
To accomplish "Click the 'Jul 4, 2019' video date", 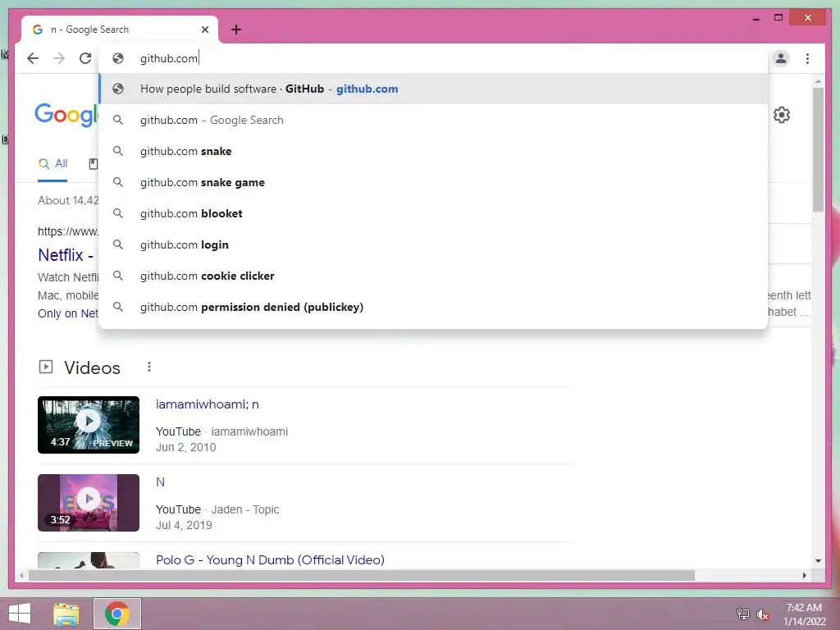I will 184,525.
